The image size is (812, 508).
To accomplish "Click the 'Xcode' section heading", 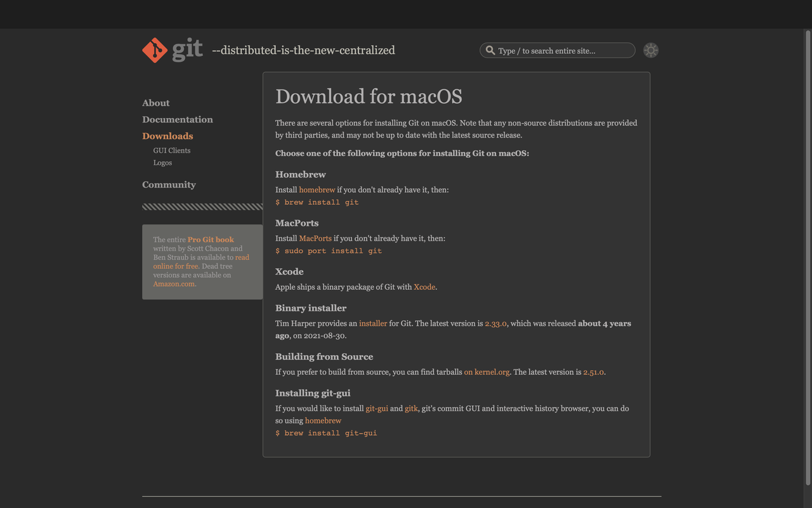I will 289,271.
